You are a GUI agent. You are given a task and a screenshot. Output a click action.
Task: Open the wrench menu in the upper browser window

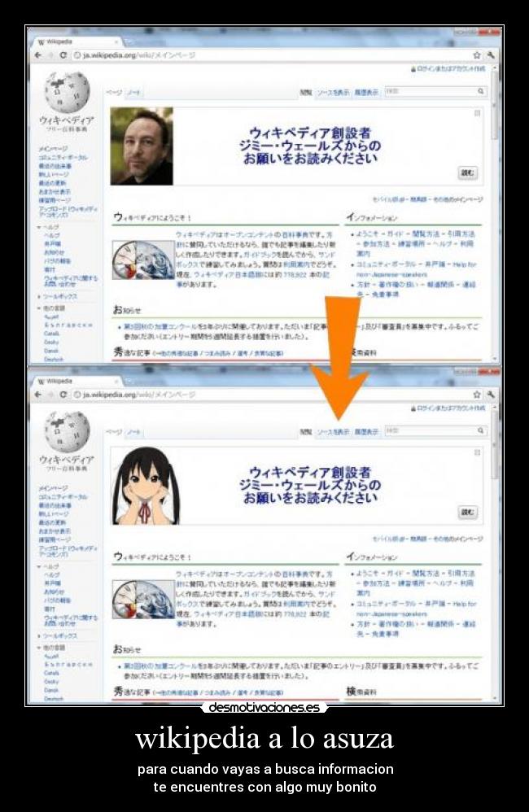[490, 55]
